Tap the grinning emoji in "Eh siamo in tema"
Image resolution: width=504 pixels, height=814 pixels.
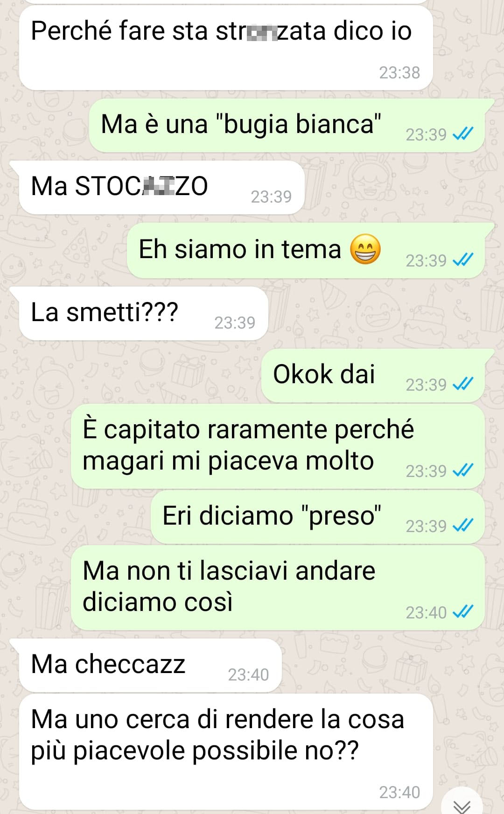point(365,249)
